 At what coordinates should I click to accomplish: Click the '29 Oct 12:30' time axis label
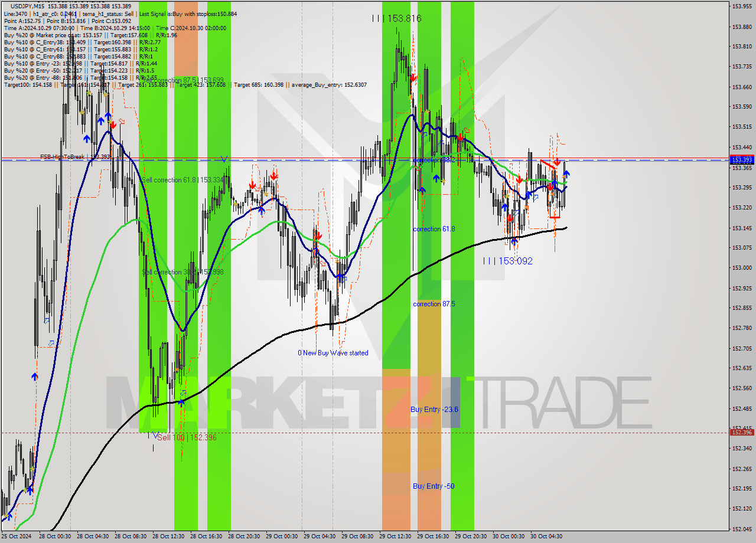395,537
